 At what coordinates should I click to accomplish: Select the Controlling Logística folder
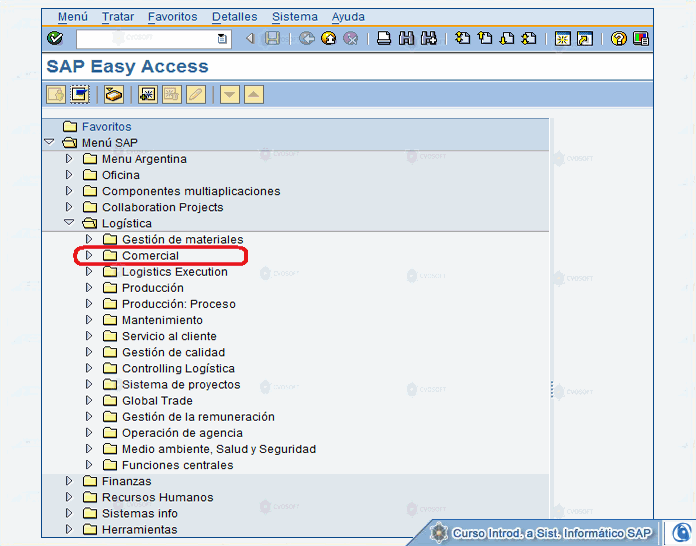coord(169,368)
